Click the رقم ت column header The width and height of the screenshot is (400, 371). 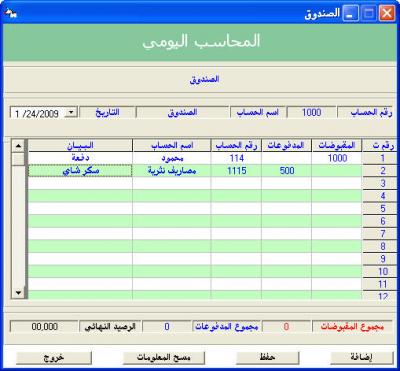coord(380,145)
